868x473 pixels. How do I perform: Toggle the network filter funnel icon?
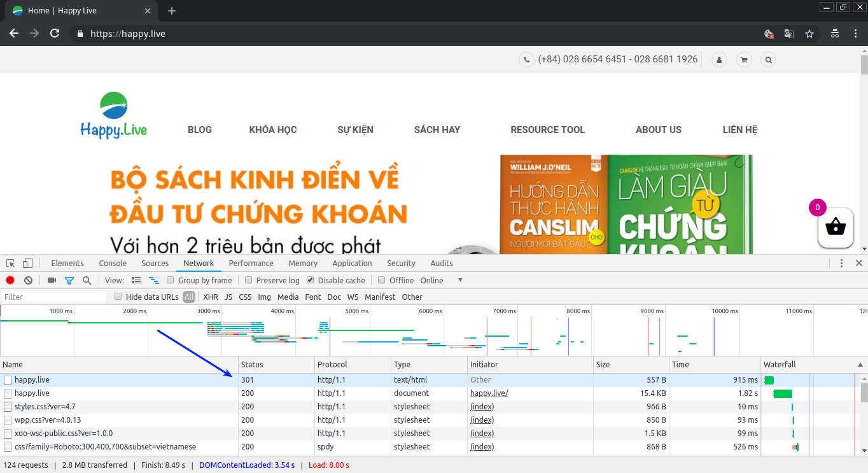(69, 280)
